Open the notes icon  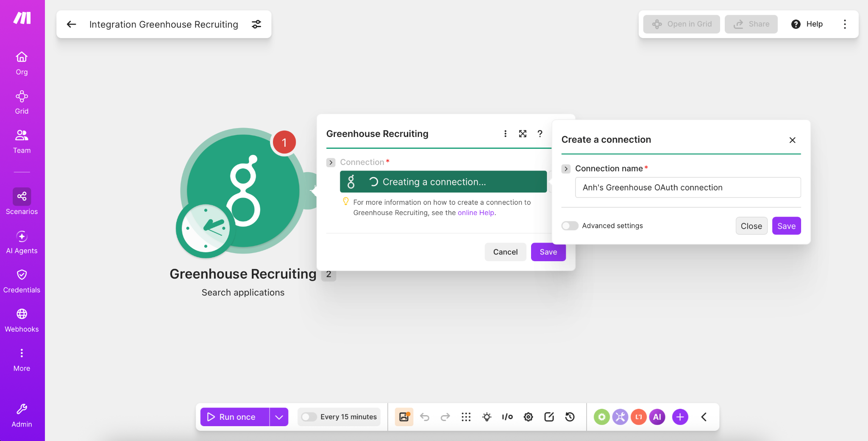pyautogui.click(x=549, y=417)
